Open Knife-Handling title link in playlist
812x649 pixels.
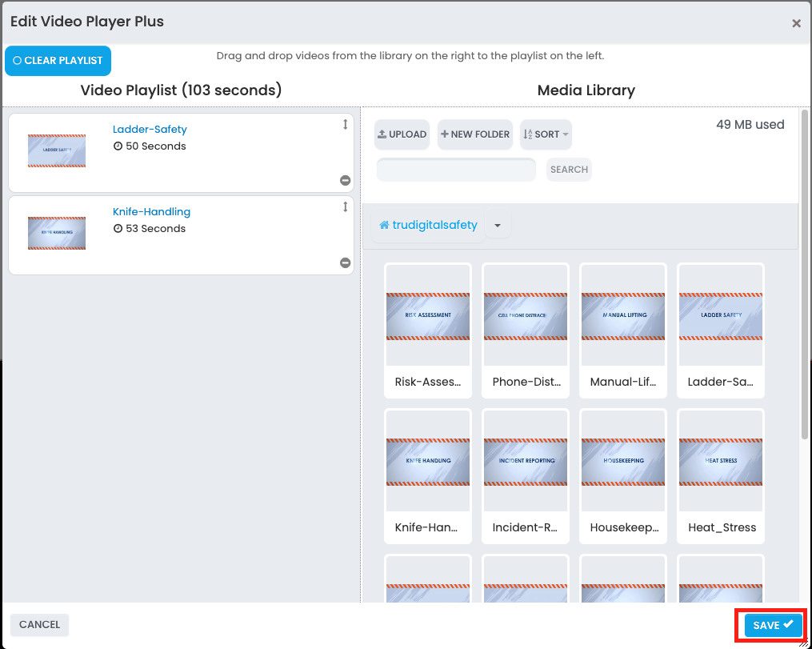pos(152,212)
